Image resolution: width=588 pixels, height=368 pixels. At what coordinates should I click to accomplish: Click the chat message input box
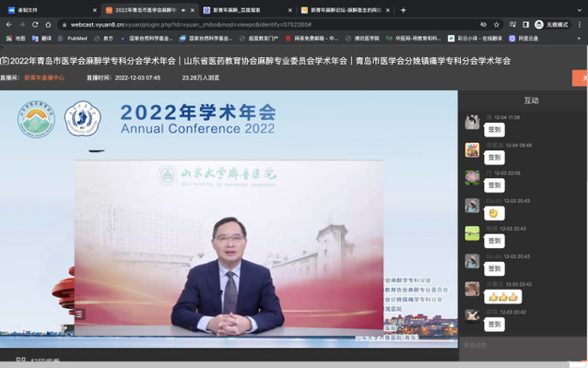[522, 345]
